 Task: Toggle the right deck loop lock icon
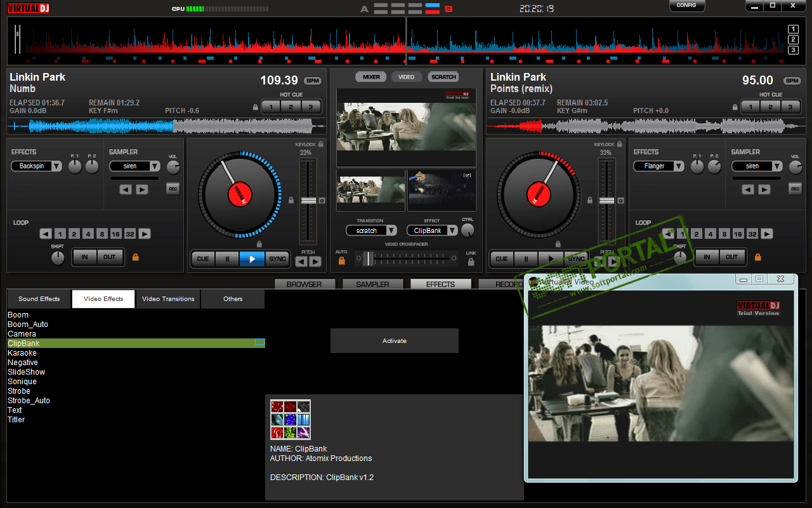tap(757, 257)
